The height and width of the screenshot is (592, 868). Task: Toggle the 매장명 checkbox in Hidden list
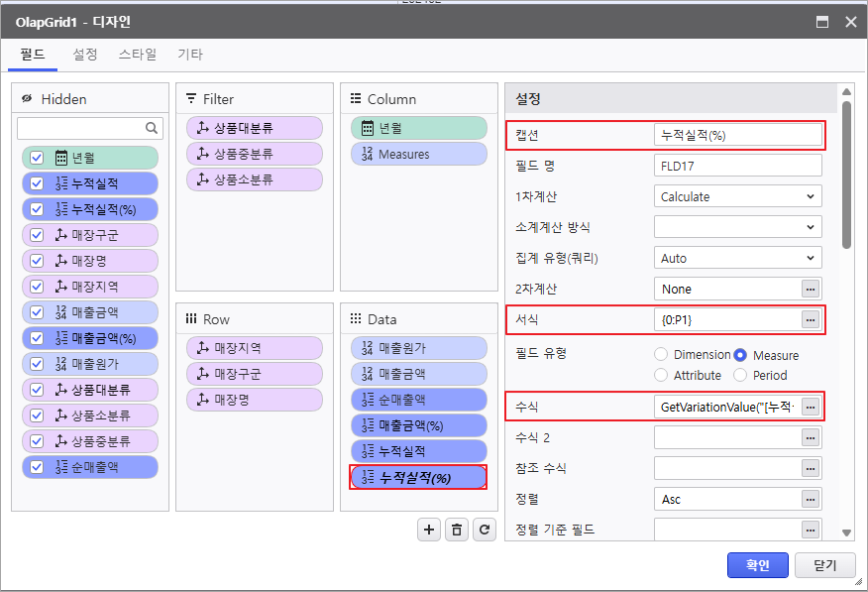[37, 261]
